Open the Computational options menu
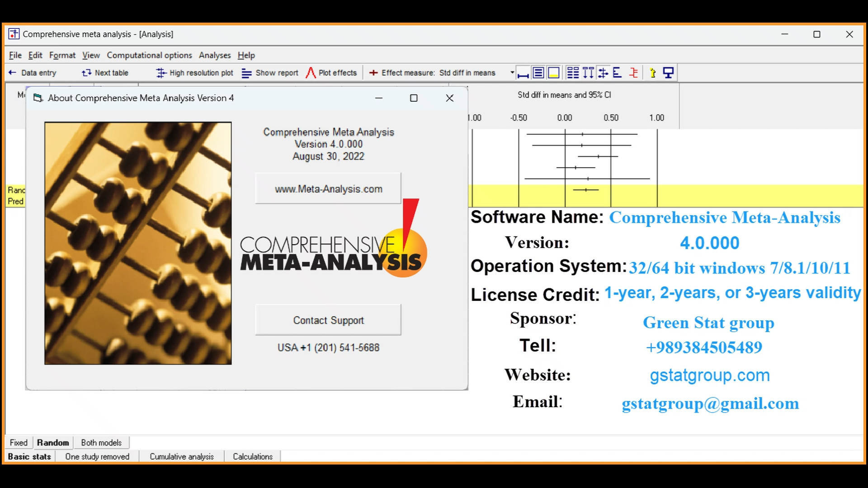 [149, 55]
